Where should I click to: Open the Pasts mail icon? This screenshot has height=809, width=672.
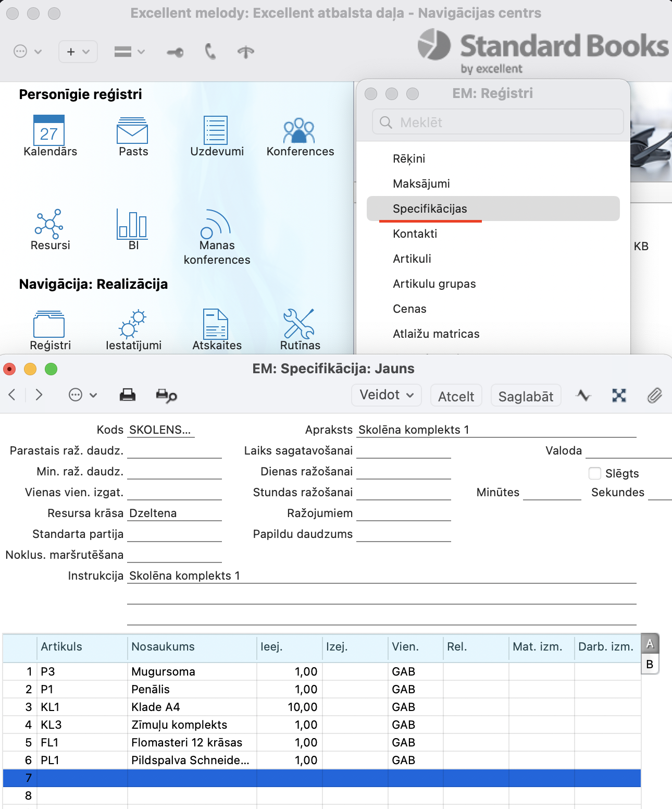click(x=132, y=130)
